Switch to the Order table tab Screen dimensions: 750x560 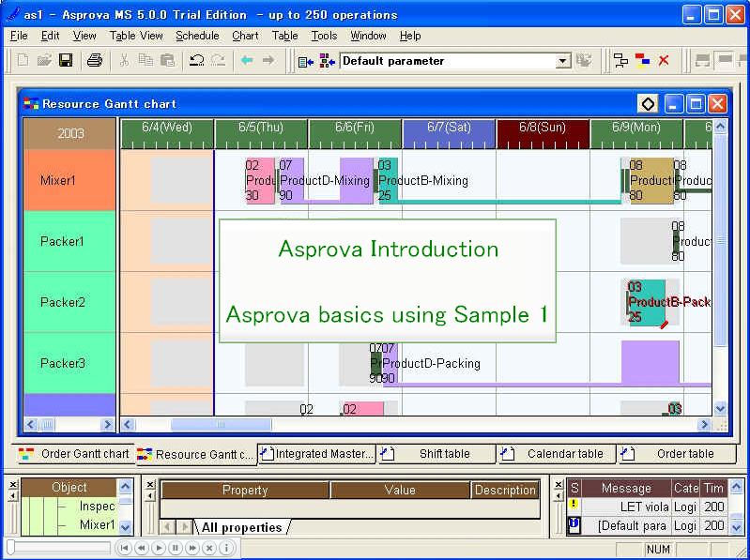[677, 454]
